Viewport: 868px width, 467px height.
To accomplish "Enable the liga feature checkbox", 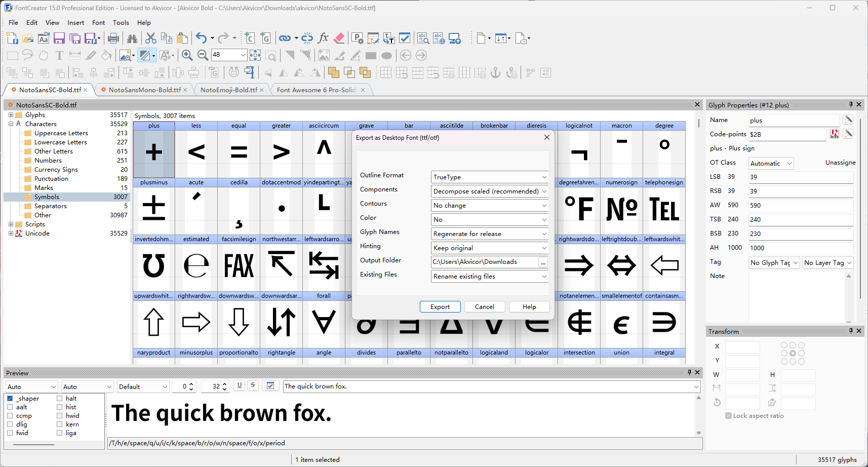I will pyautogui.click(x=59, y=433).
